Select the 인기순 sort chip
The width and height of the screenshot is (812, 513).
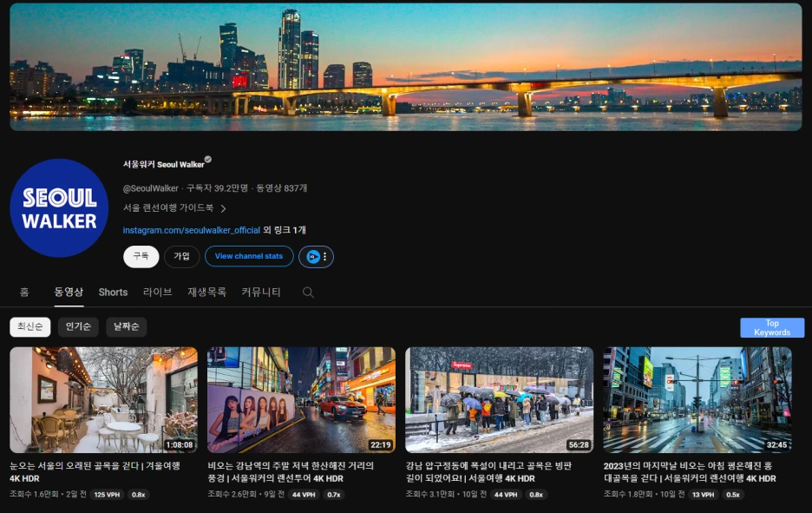(78, 326)
